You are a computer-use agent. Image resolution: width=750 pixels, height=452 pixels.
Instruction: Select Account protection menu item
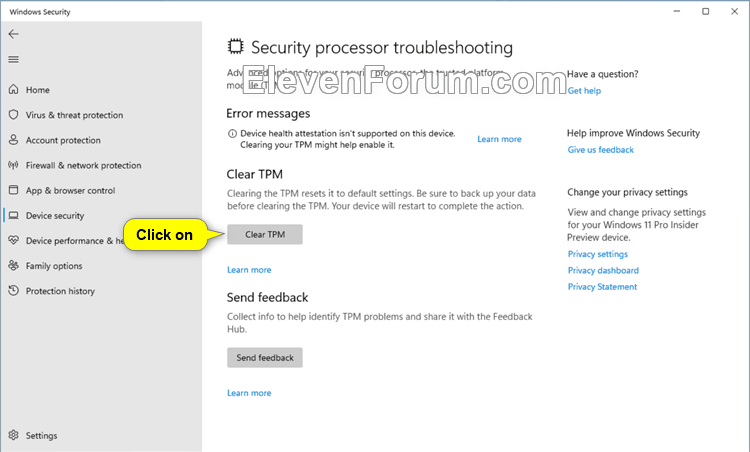[x=63, y=140]
